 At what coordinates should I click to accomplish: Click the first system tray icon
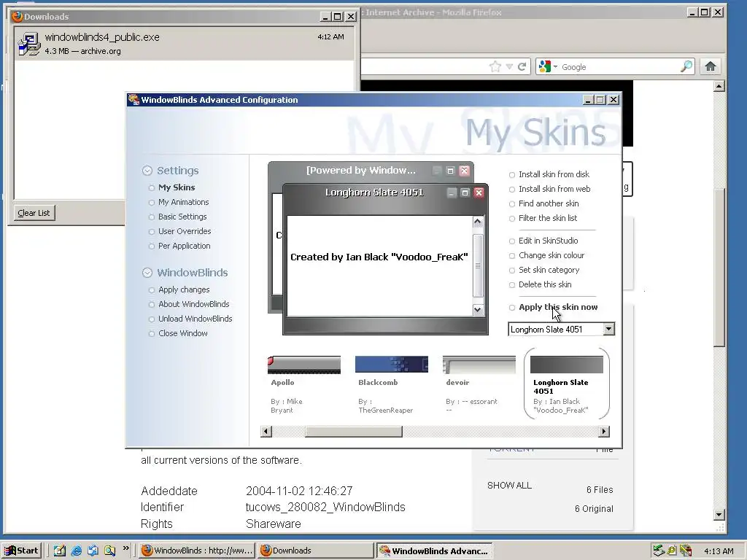tap(659, 551)
